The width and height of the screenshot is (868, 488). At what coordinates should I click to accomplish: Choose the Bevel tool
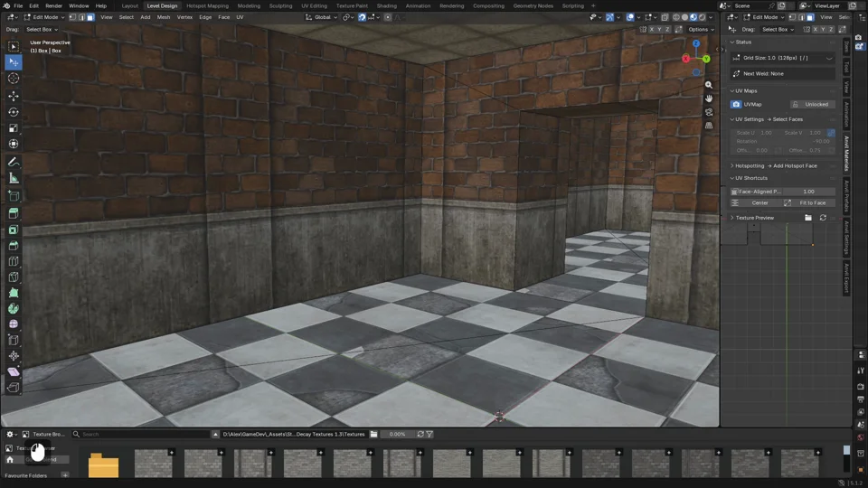14,246
